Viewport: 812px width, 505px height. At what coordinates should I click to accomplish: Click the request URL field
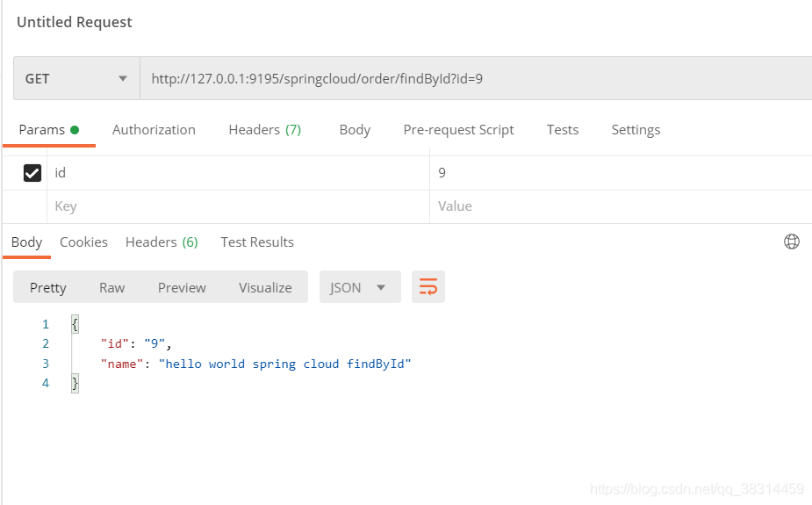(476, 79)
